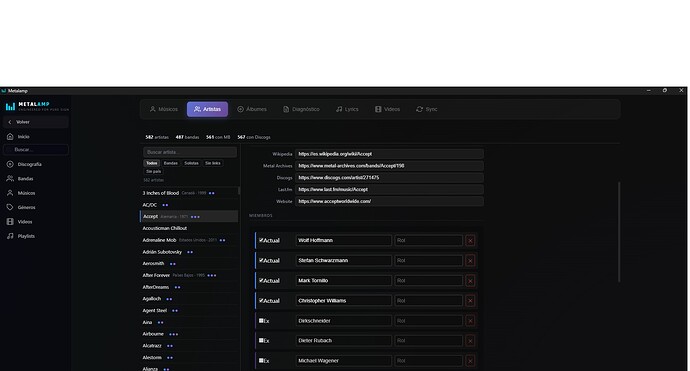Click the Metal Archives URL field
Screen dimensions: 690x371
(389, 166)
